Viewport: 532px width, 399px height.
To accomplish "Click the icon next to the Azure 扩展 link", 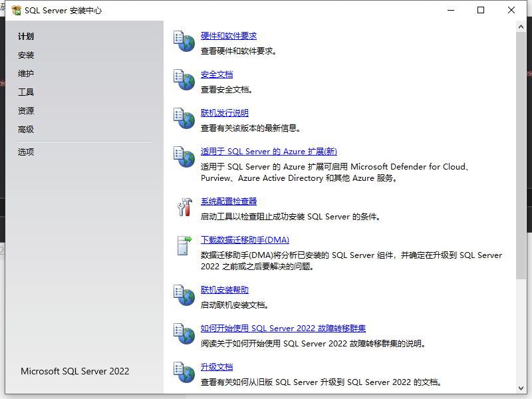I will tap(184, 157).
